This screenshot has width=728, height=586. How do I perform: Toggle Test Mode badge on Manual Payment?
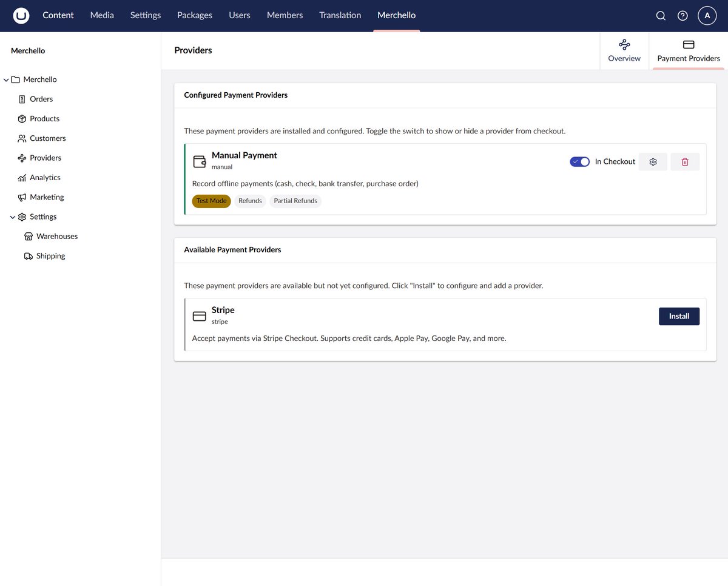[211, 200]
